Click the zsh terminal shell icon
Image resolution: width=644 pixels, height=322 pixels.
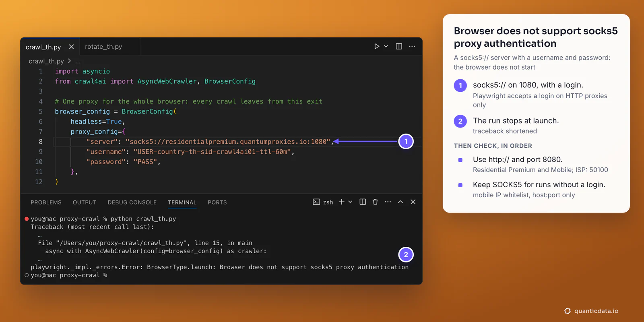pyautogui.click(x=316, y=202)
